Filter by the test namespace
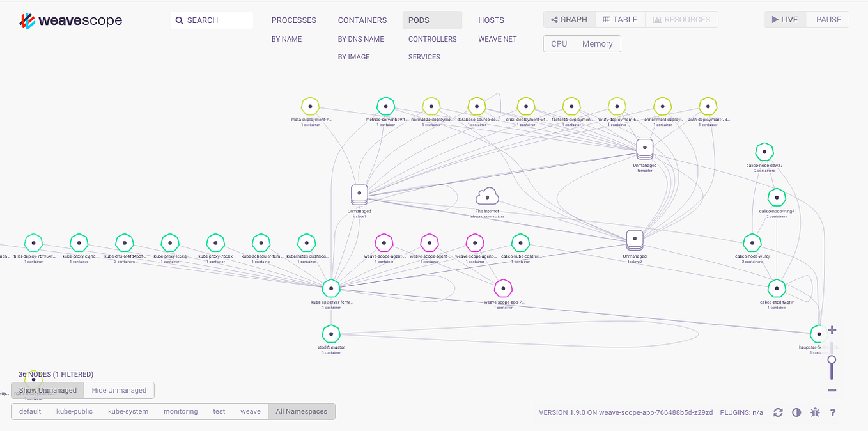Screen dimensions: 868x431 tap(219, 412)
